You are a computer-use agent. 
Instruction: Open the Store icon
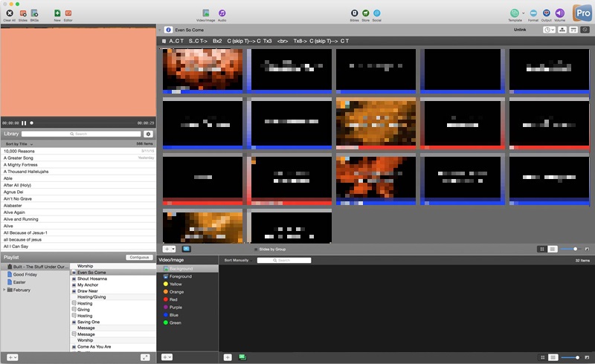(365, 13)
